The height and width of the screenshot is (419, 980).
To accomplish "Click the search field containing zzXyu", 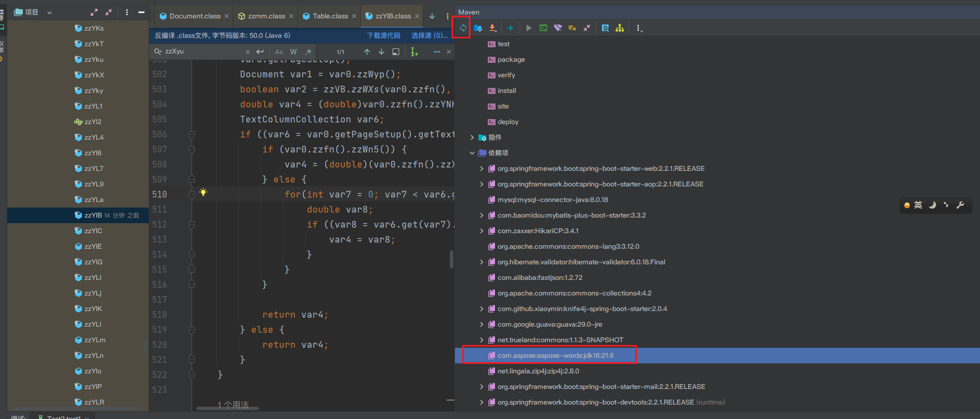I will point(203,51).
